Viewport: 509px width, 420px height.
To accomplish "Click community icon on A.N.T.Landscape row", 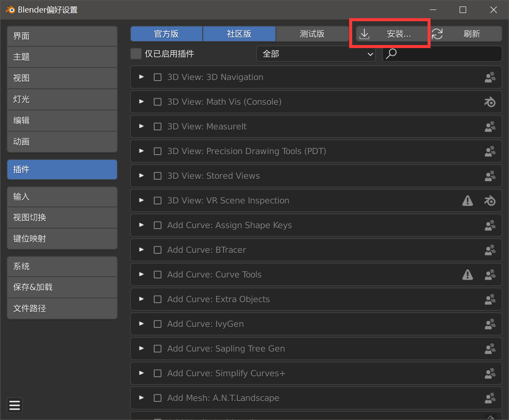I will [x=490, y=398].
